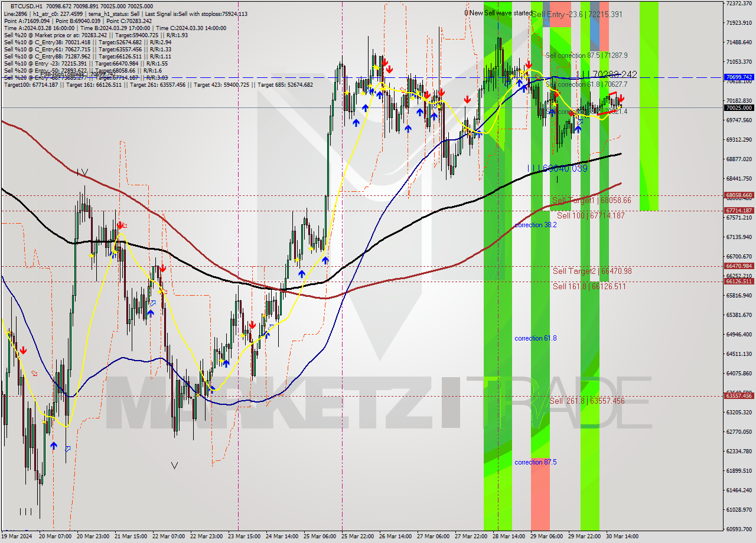Select the 'Sell Target2 | 66470.98' label
Viewport: 756px width, 543px height.
click(x=592, y=271)
